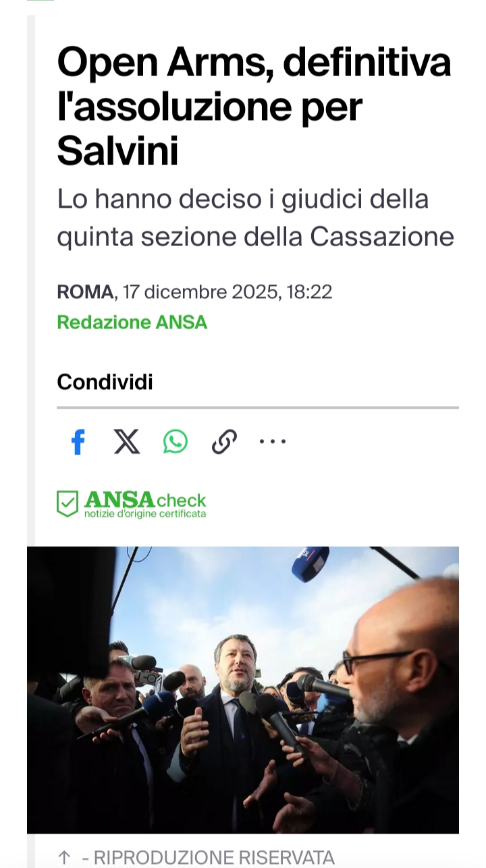This screenshot has width=486, height=868.
Task: Tap the subtitle about Cassazione judges
Action: tap(255, 218)
